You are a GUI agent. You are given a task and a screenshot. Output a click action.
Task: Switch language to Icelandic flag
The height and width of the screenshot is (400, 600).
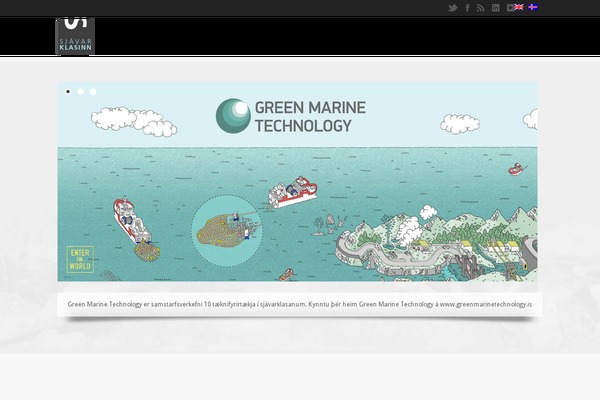533,7
